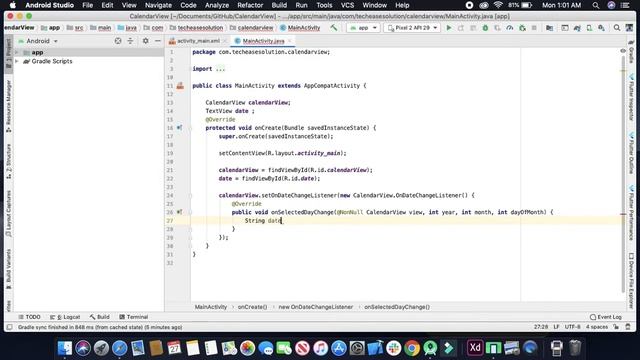
Task: Open the SDK Manager icon
Action: [x=601, y=28]
